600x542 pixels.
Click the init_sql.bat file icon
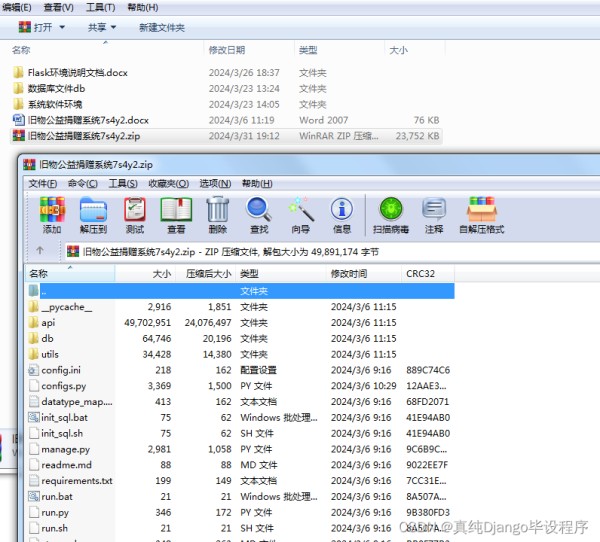point(34,417)
